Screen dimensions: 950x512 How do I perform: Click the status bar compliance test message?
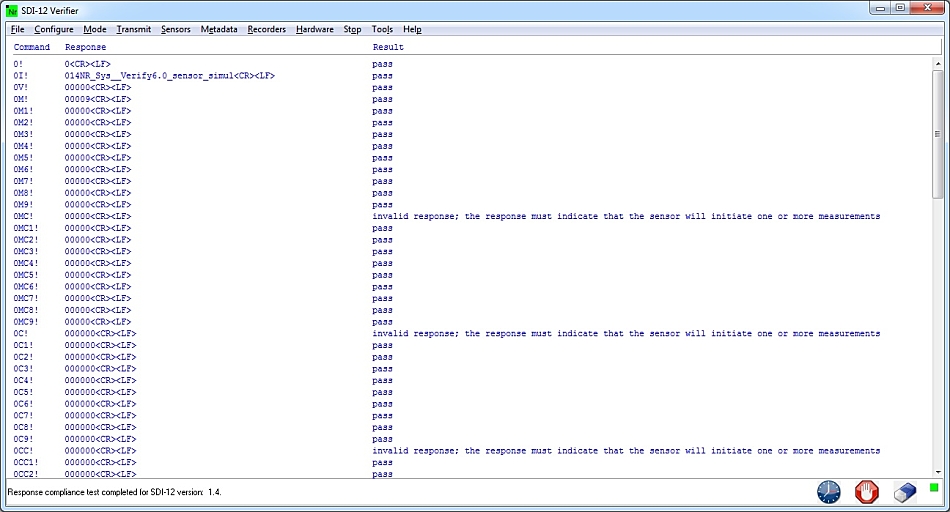click(115, 492)
